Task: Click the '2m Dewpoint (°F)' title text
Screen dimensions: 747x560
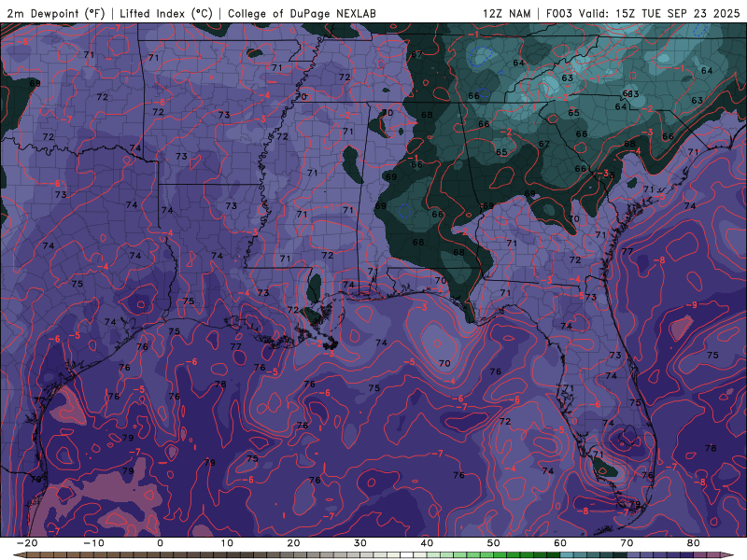Action: click(56, 13)
